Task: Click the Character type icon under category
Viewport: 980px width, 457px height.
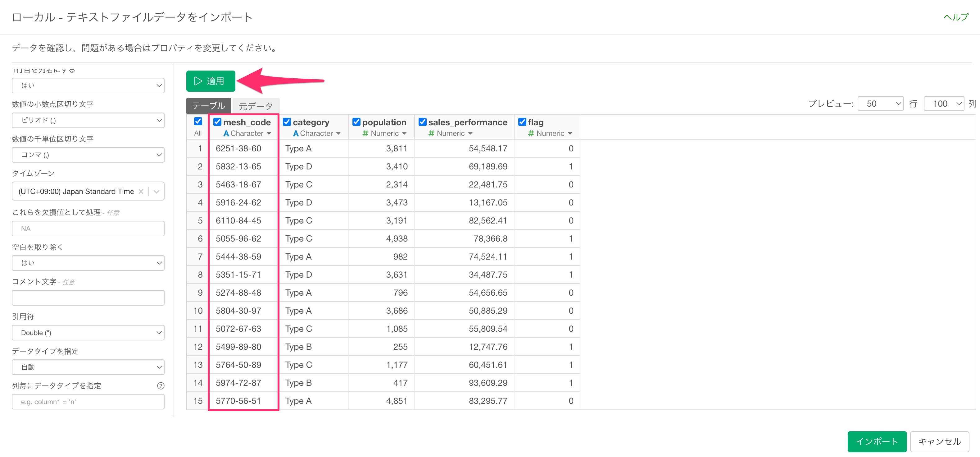Action: click(x=296, y=133)
